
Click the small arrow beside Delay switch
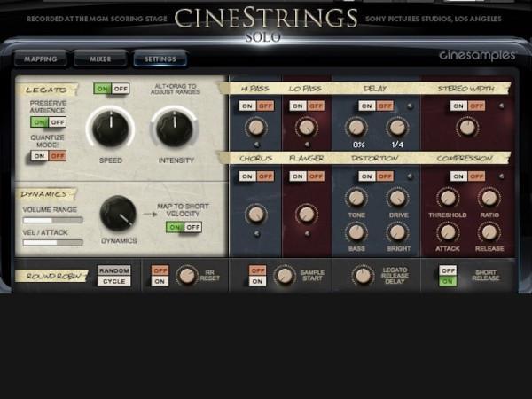pos(411,106)
